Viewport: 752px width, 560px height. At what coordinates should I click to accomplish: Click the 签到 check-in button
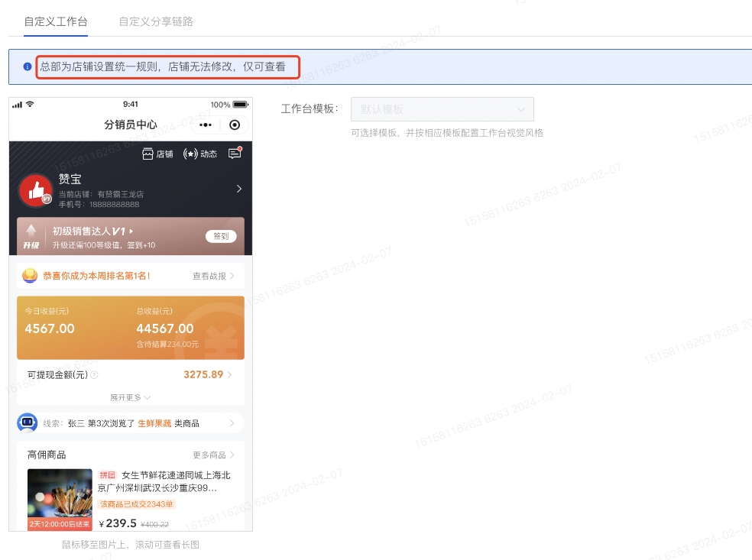pyautogui.click(x=221, y=236)
